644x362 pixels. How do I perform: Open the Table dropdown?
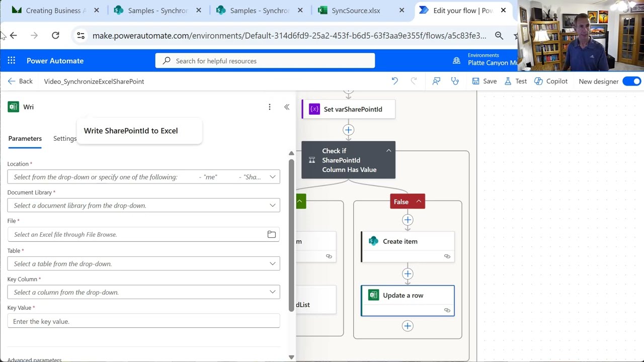tap(143, 263)
